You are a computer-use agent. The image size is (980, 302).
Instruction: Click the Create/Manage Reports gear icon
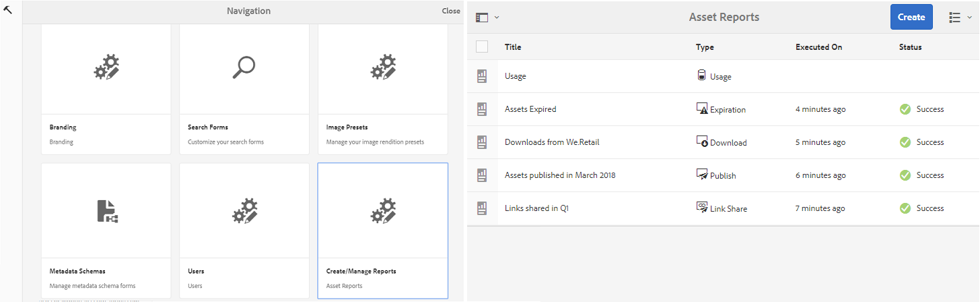tap(383, 211)
